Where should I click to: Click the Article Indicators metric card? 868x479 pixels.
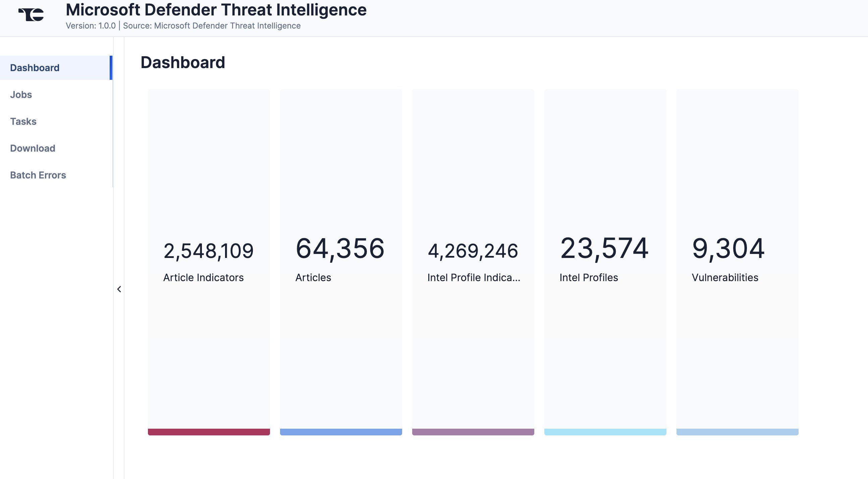coord(209,168)
